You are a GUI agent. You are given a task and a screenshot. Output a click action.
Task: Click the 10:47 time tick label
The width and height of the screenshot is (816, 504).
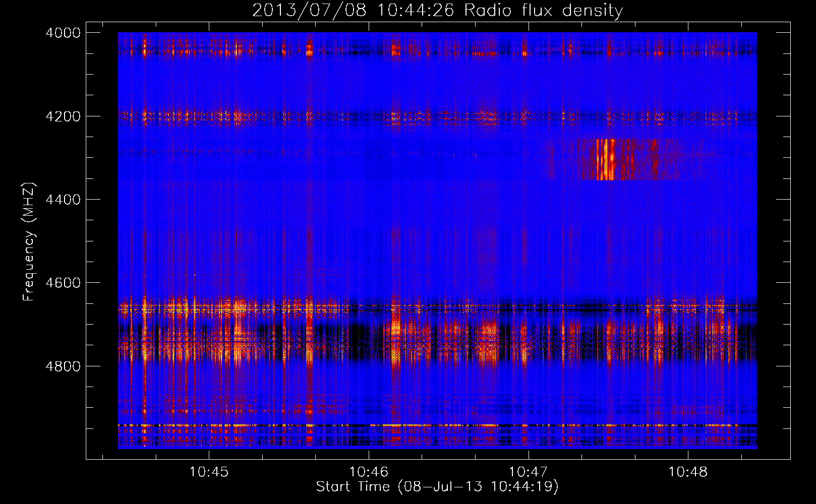528,472
